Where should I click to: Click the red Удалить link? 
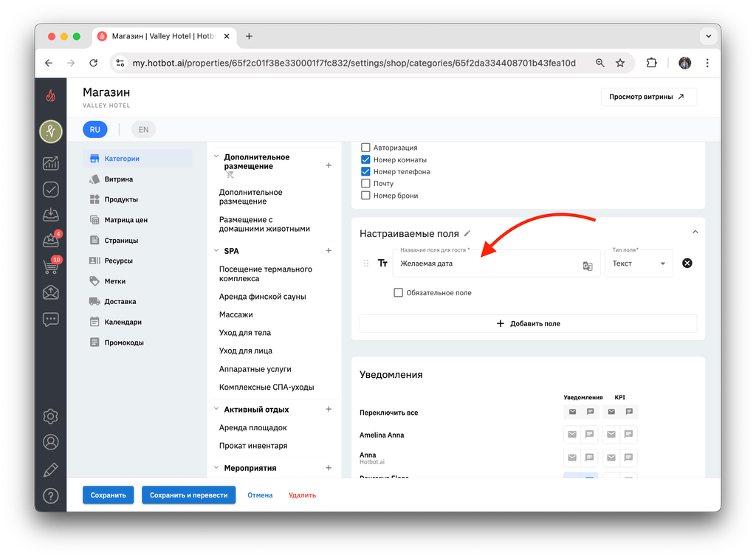tap(302, 495)
